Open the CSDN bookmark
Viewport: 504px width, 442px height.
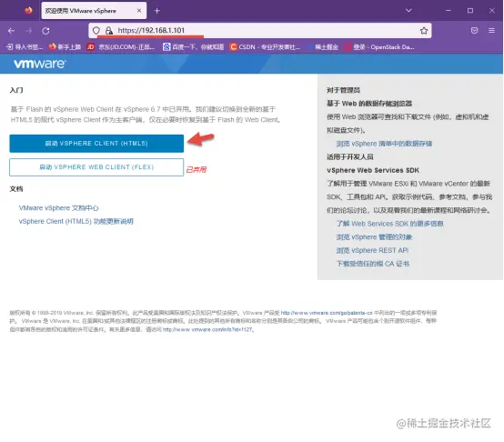tap(265, 47)
